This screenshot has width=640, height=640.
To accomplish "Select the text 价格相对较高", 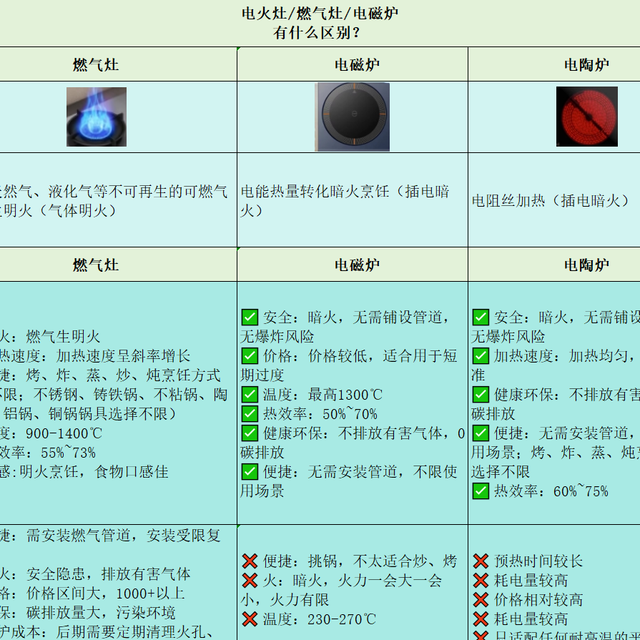I will click(538, 600).
